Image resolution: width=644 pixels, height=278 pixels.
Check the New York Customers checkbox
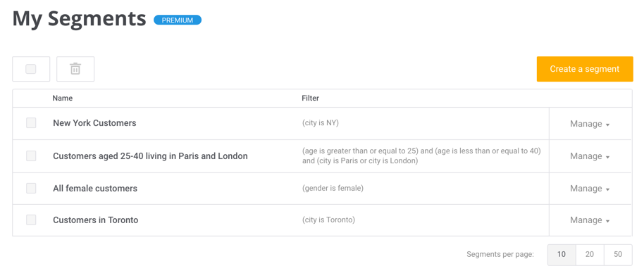point(31,122)
